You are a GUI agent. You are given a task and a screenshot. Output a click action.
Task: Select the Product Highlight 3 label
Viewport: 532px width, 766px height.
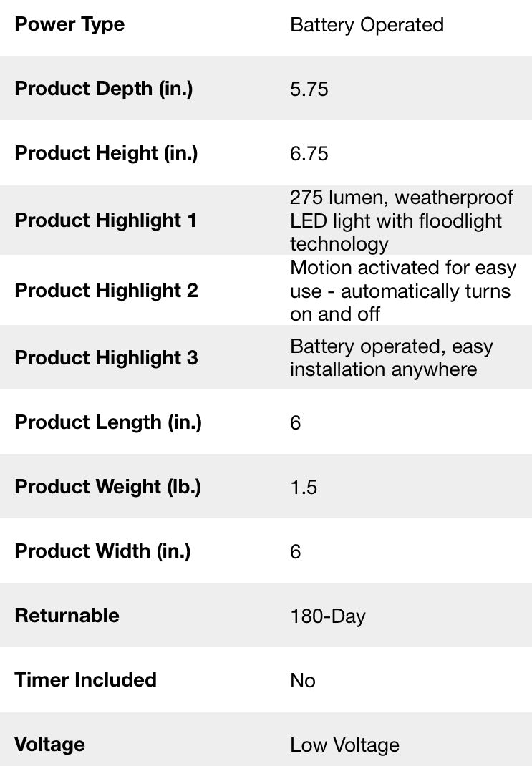click(x=106, y=357)
